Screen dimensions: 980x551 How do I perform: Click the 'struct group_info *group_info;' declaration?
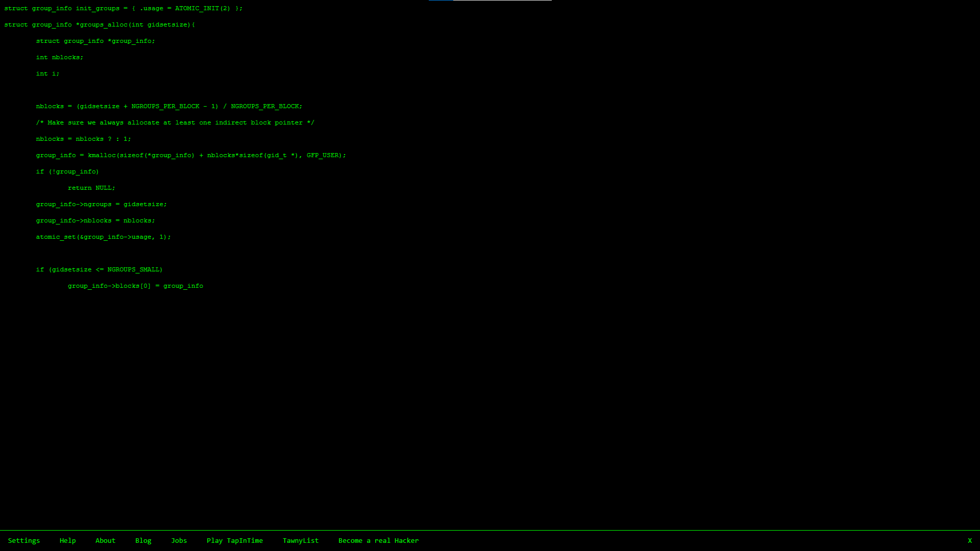[x=95, y=41]
